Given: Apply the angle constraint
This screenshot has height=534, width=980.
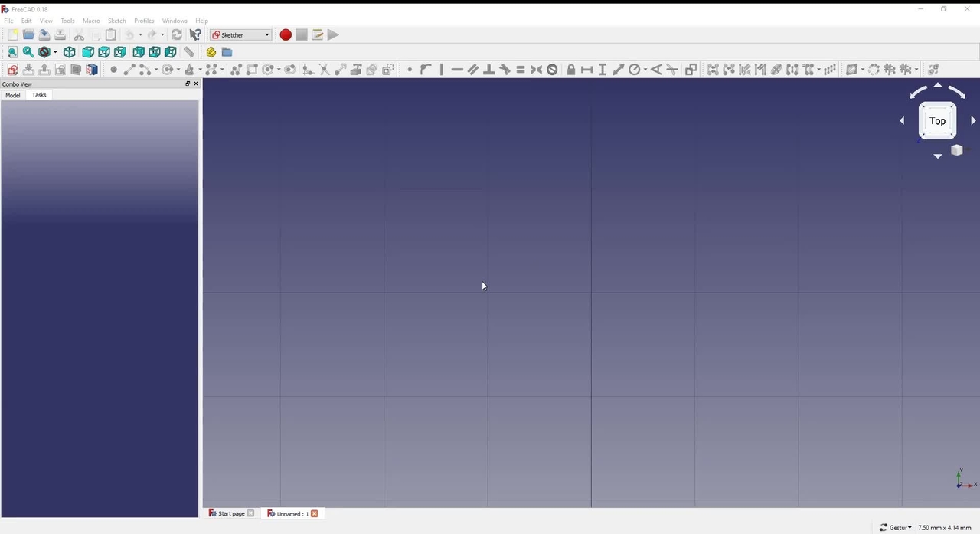Looking at the screenshot, I should click(x=656, y=70).
